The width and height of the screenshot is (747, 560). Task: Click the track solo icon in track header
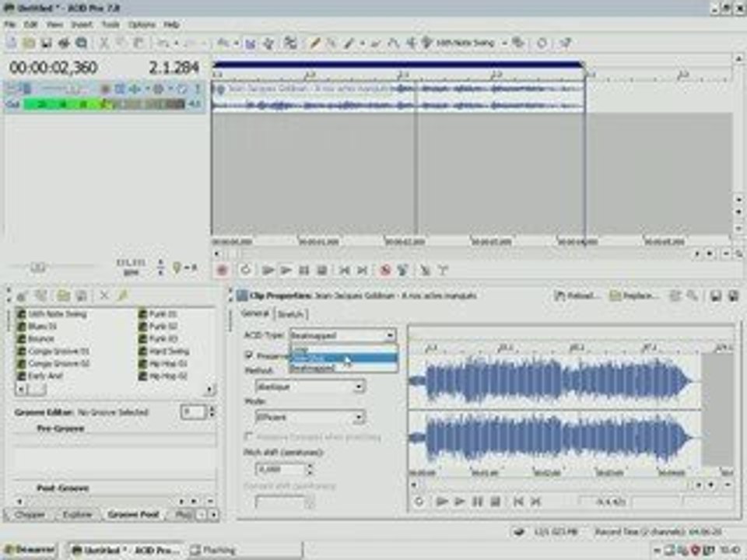(x=196, y=89)
